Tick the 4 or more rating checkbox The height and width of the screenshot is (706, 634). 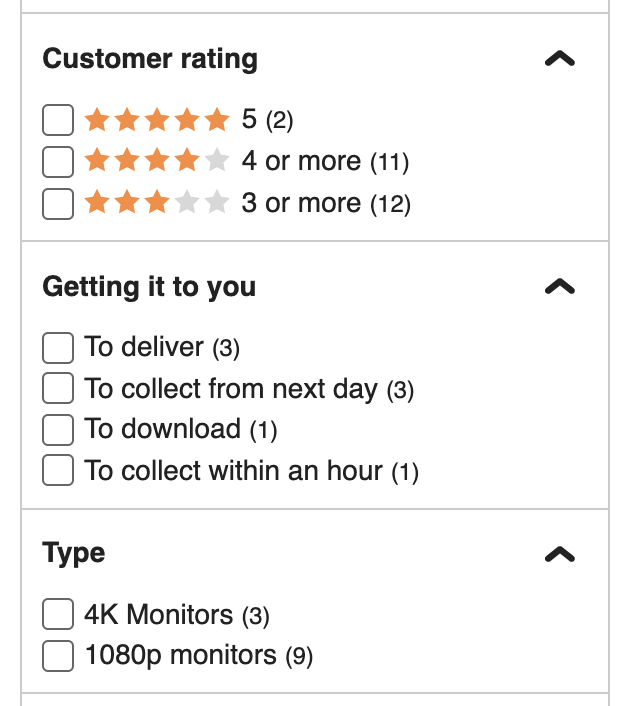click(58, 162)
